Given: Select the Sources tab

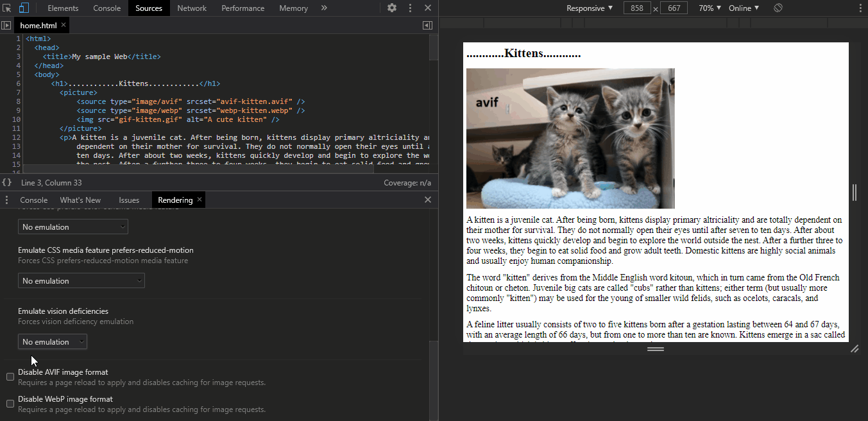Looking at the screenshot, I should pos(149,8).
